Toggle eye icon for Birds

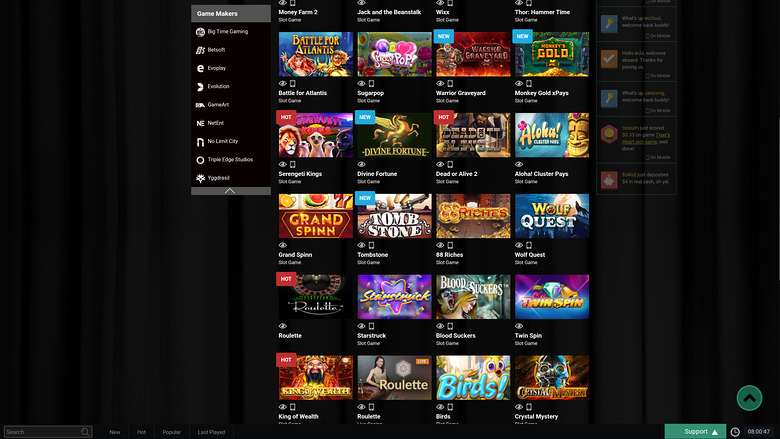click(x=440, y=407)
